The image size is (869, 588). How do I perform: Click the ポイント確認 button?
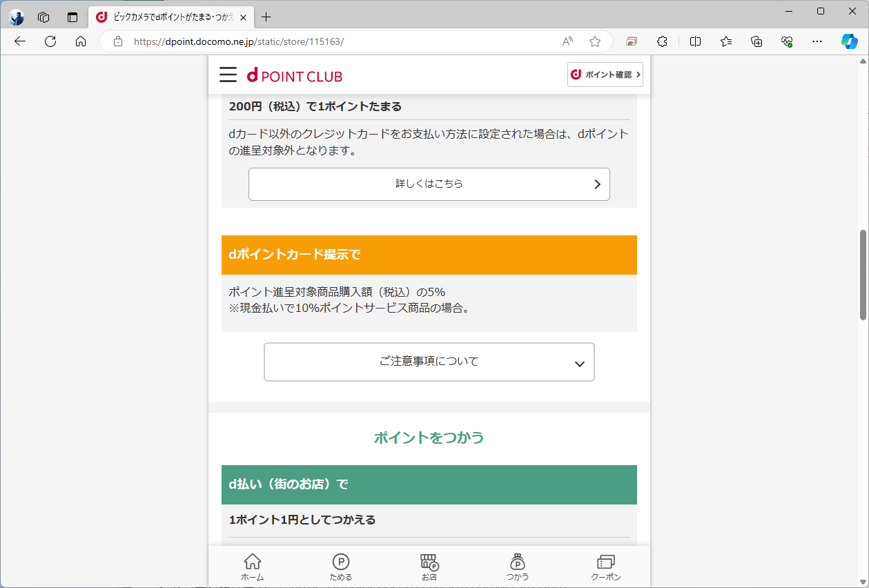click(x=605, y=75)
